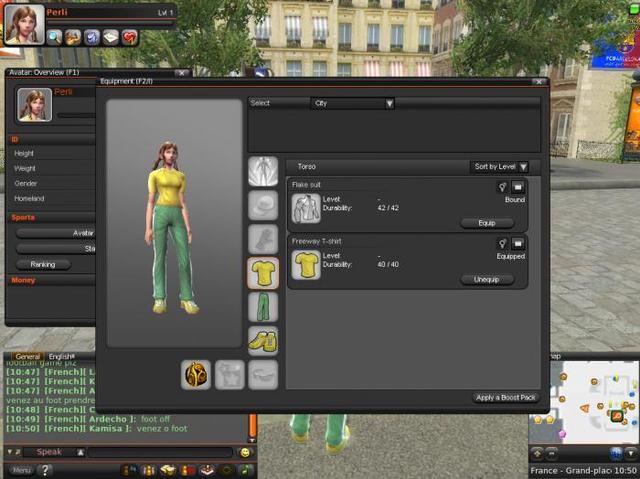Click the Homeland row in Avatar Overview

52,199
